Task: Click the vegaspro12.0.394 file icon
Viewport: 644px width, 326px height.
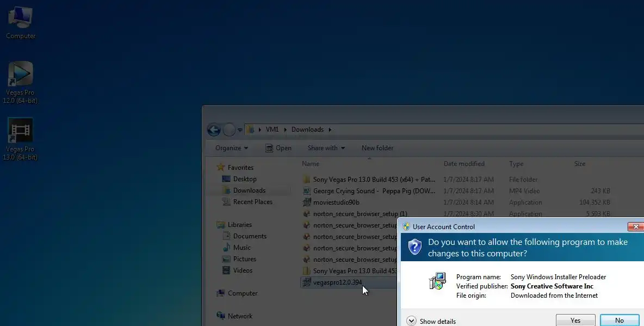Action: 306,282
